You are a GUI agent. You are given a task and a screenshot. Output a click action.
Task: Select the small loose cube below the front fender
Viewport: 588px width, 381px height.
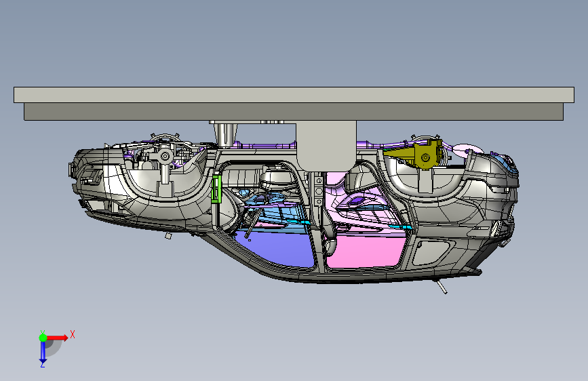coord(168,235)
